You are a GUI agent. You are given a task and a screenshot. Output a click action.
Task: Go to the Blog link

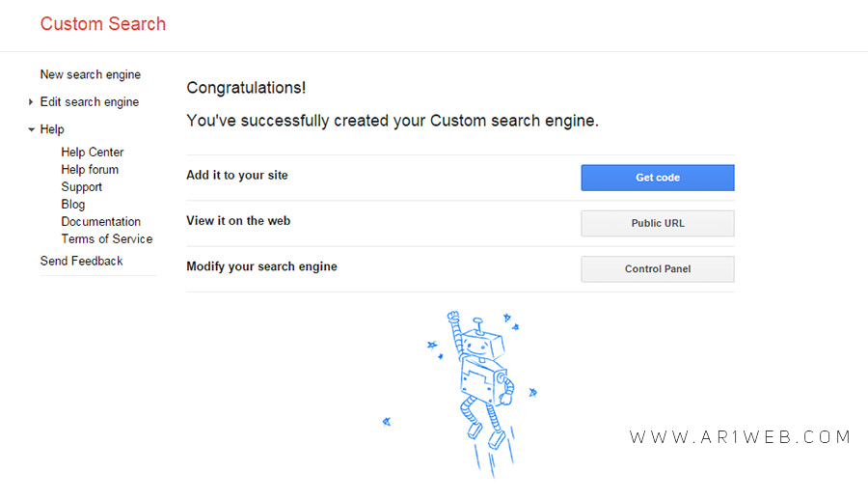click(73, 204)
